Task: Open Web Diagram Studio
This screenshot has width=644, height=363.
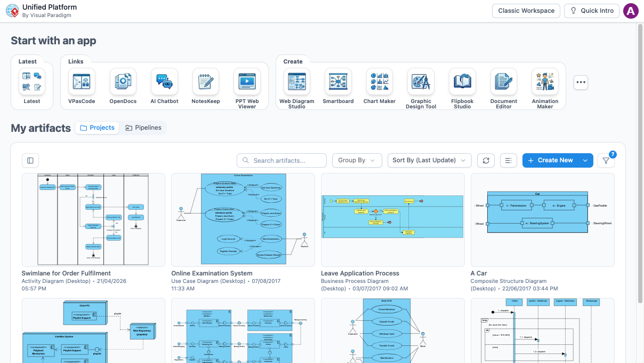Action: pyautogui.click(x=297, y=82)
